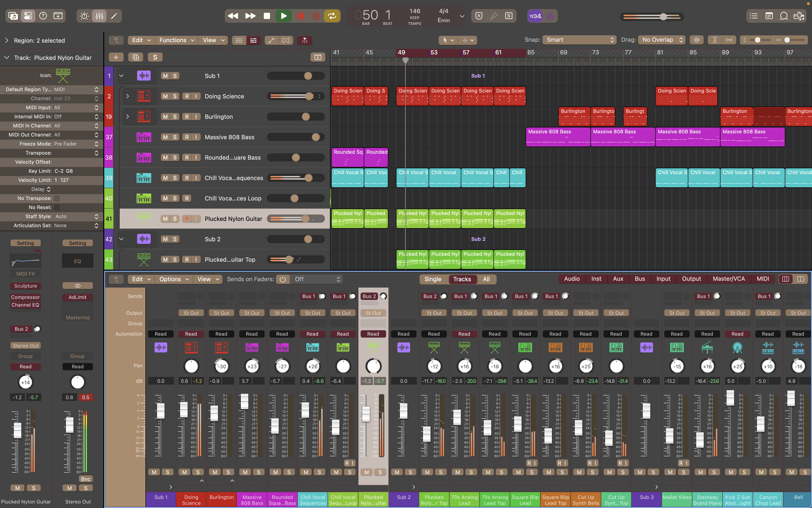Click the MIDI FX slot
The width and height of the screenshot is (812, 508).
[x=26, y=274]
